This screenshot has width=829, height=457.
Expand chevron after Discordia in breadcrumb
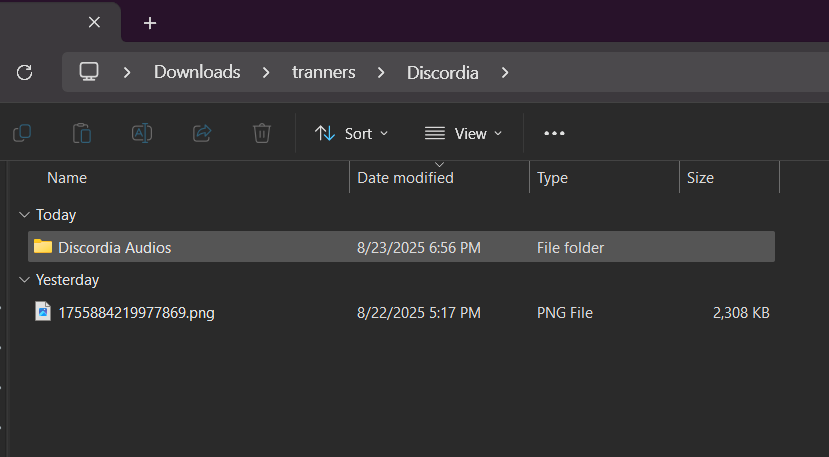[x=505, y=72]
